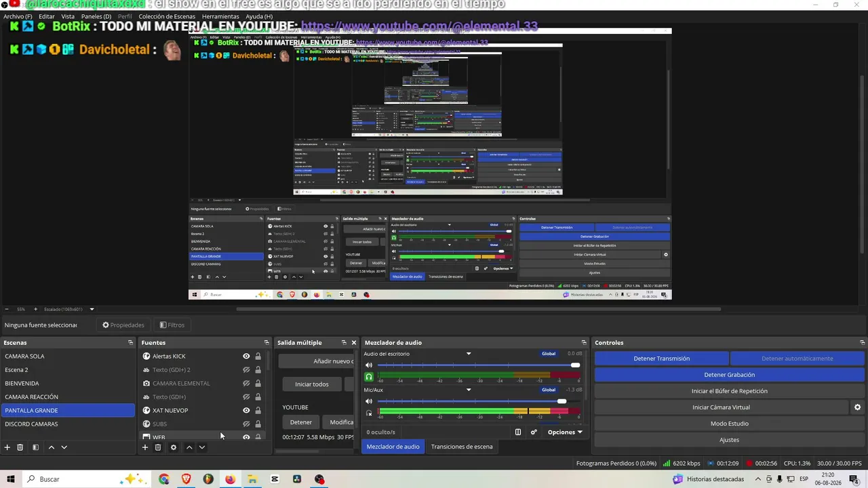Open the preview scaling dropdown arrow
Image resolution: width=868 pixels, height=488 pixels.
click(x=92, y=310)
